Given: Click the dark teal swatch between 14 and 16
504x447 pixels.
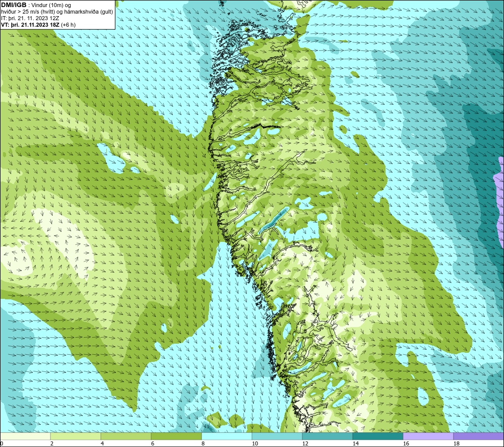Looking at the screenshot, I should 377,436.
